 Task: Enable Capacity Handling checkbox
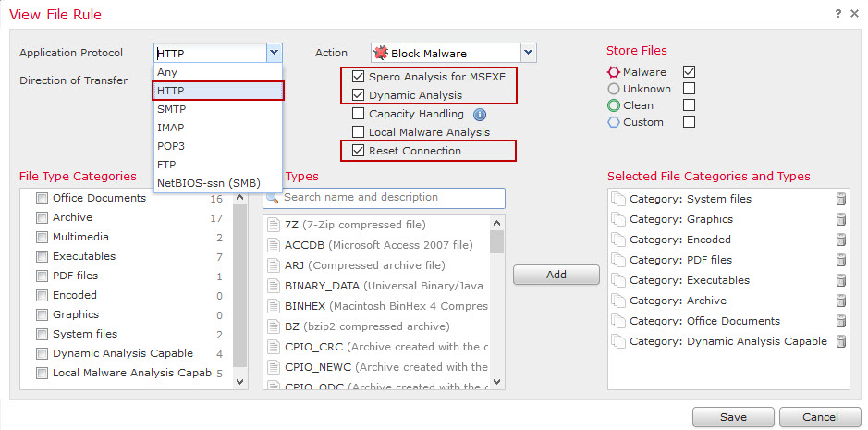pos(359,114)
